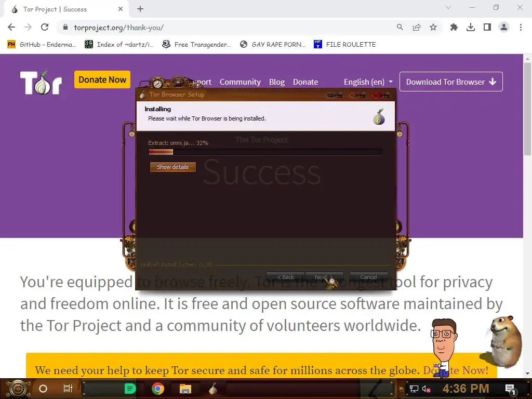This screenshot has width=532, height=399.
Task: Click the scrollbar up arrow
Action: (527, 58)
